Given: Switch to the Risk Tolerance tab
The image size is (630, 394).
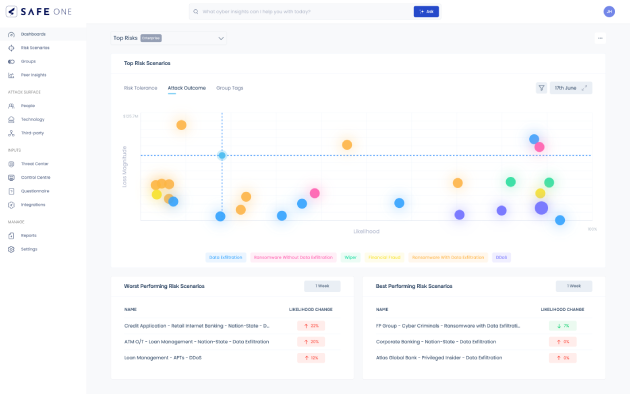Looking at the screenshot, I should pyautogui.click(x=140, y=88).
